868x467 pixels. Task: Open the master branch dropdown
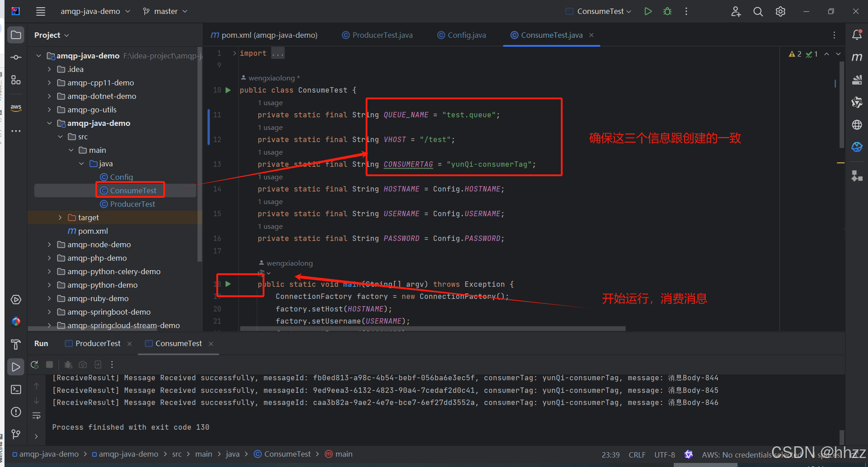click(165, 11)
